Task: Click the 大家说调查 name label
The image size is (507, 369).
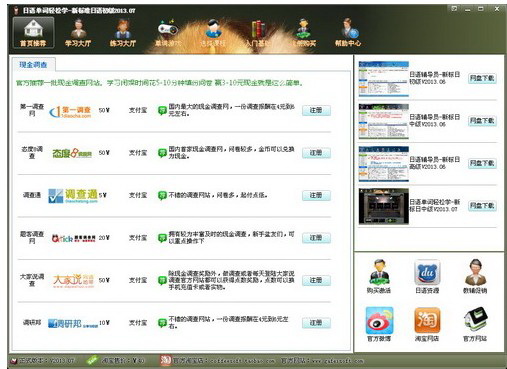Action: pyautogui.click(x=32, y=280)
